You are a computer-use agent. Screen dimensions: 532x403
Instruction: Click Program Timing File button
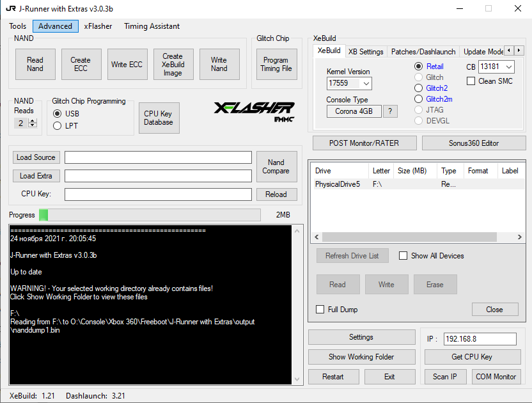click(x=276, y=64)
